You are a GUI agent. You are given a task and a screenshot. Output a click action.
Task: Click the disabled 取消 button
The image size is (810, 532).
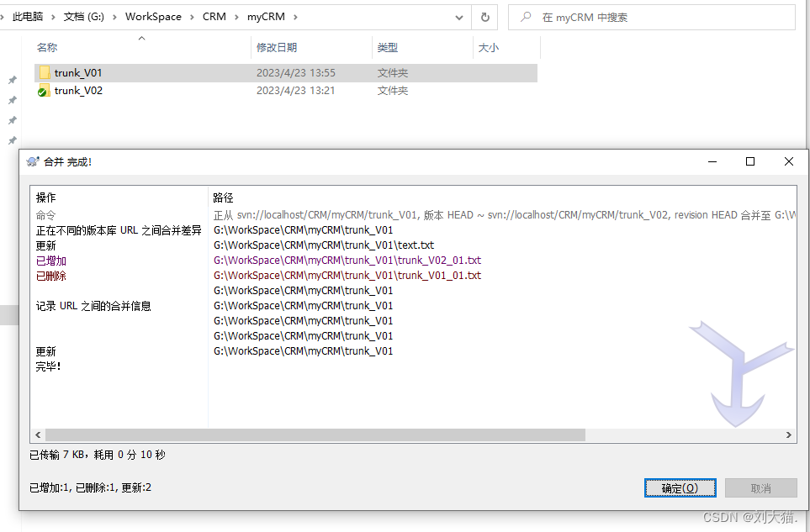coord(761,487)
